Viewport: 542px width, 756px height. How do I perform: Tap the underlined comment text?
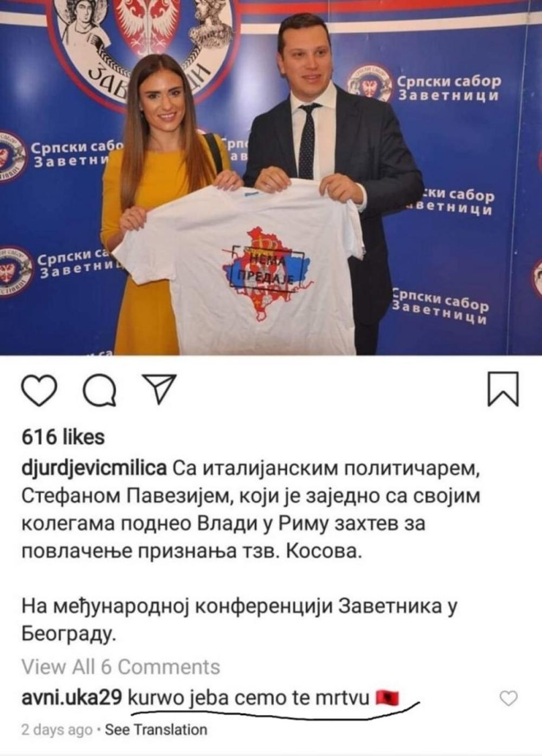click(249, 698)
